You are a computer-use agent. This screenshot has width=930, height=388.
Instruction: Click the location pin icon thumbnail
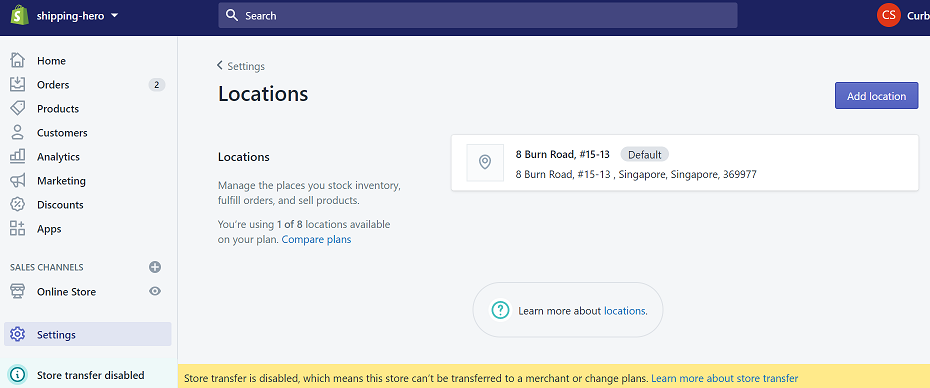(x=485, y=162)
